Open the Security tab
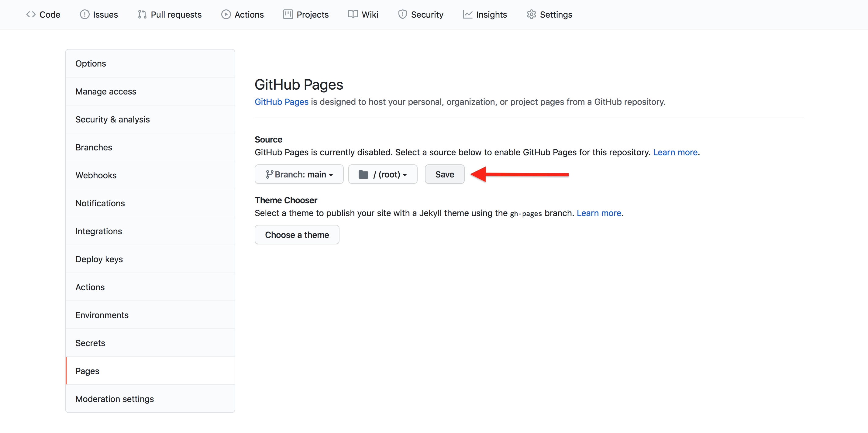 (x=421, y=15)
